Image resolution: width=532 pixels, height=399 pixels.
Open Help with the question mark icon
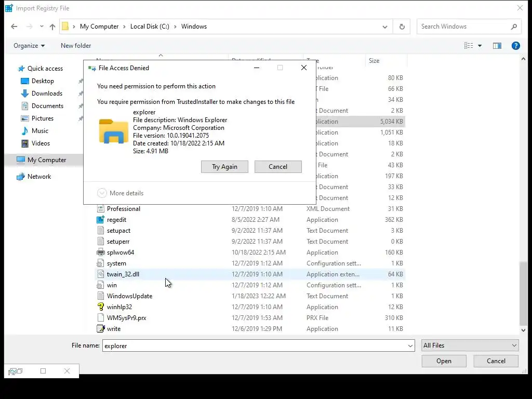click(x=516, y=46)
